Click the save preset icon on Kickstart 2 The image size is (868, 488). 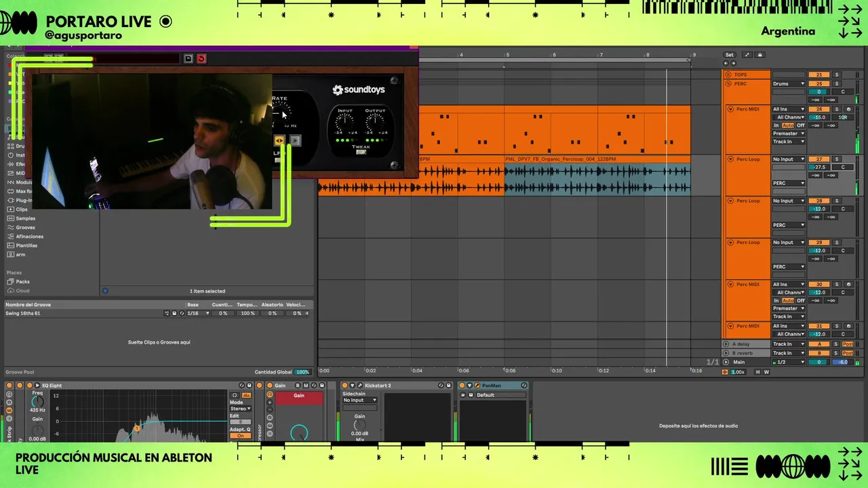448,386
